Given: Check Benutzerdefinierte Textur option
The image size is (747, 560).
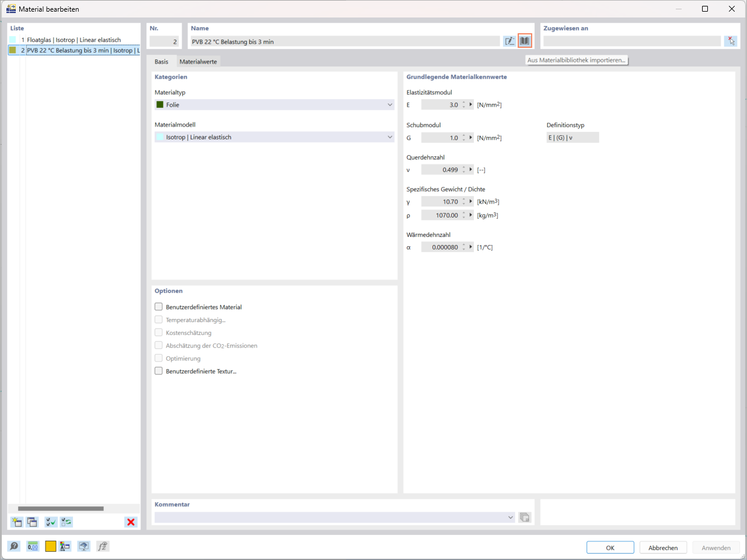Looking at the screenshot, I should click(x=158, y=370).
